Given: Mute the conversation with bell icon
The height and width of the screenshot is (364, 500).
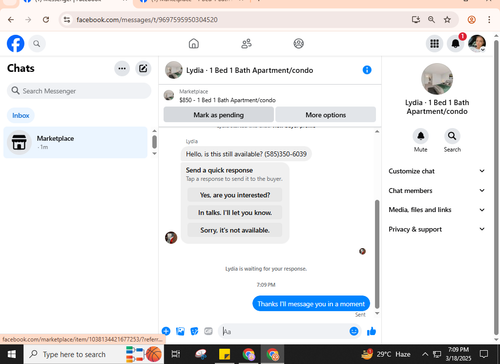Looking at the screenshot, I should tap(421, 136).
